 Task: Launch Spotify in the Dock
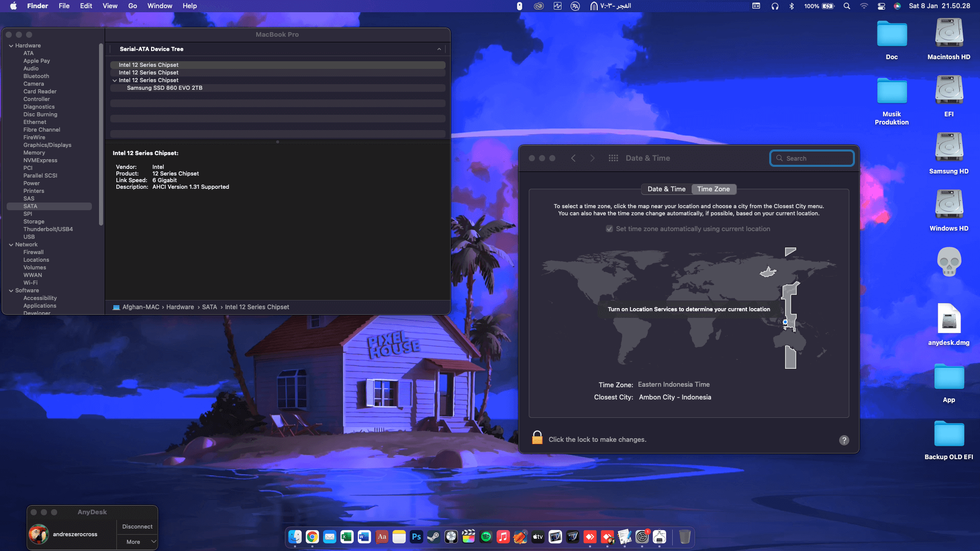coord(486,537)
